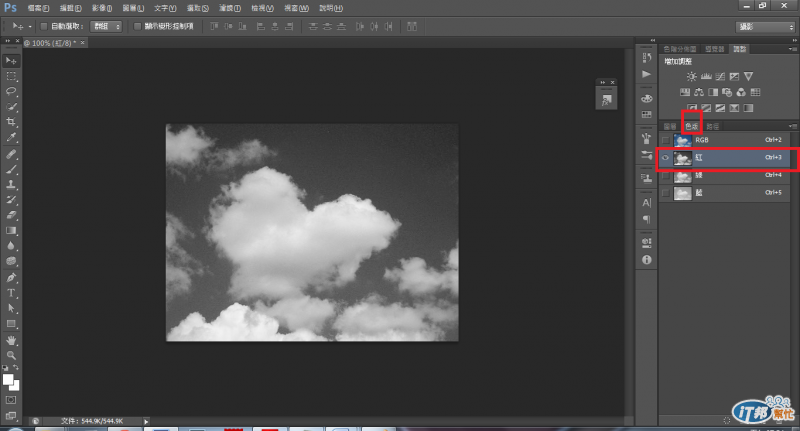This screenshot has height=431, width=800.
Task: Select the Crop tool
Action: (11, 122)
